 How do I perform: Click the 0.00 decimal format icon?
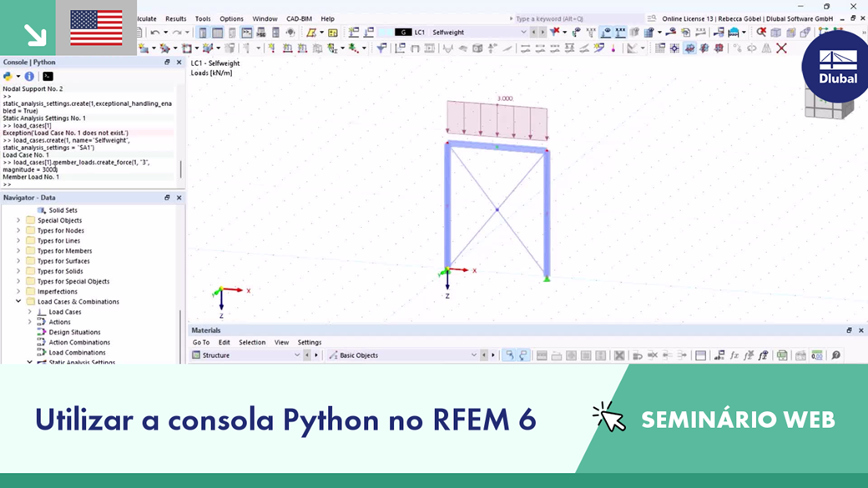point(816,355)
